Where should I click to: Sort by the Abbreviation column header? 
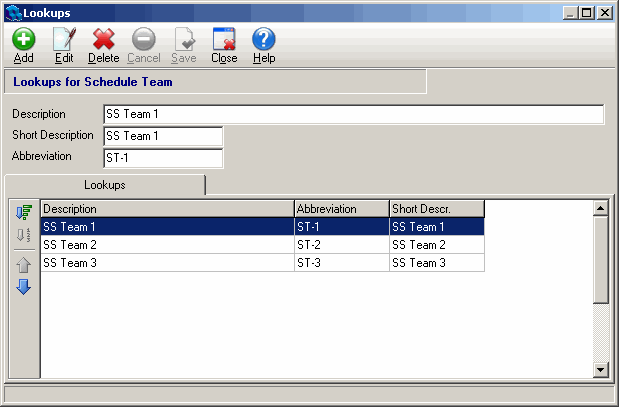[x=342, y=208]
